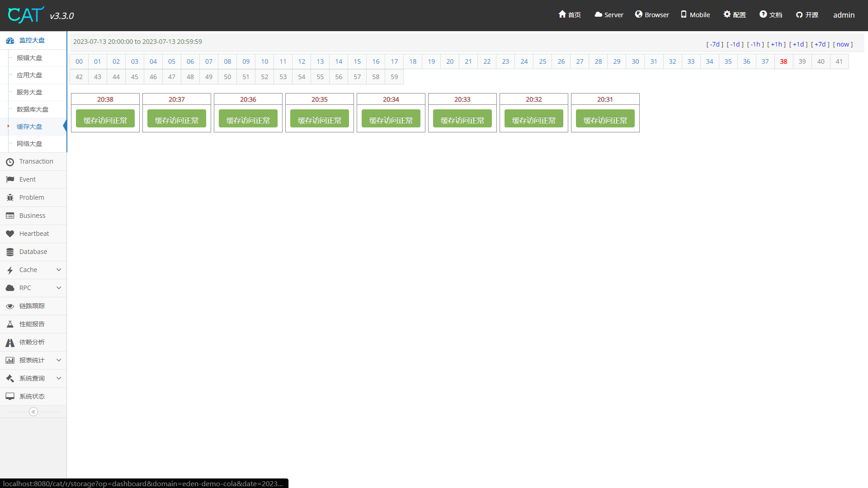This screenshot has height=488, width=868.
Task: Expand the 系统查询 submenu chevron
Action: [59, 378]
